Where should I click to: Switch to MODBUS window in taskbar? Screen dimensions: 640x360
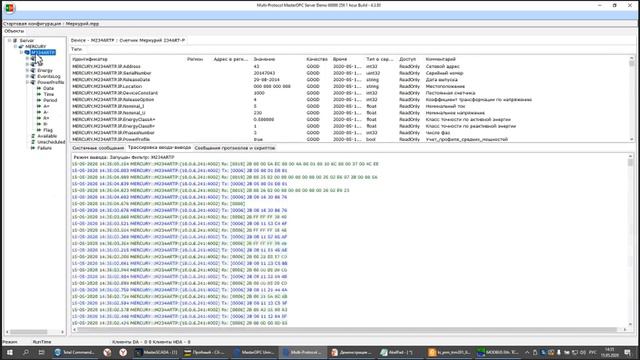(499, 352)
